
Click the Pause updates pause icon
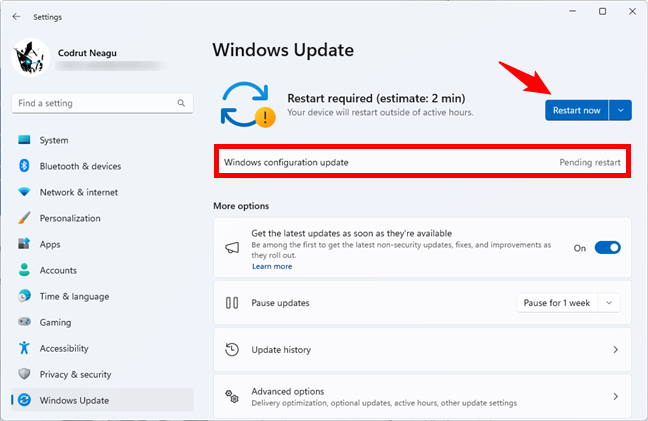232,303
